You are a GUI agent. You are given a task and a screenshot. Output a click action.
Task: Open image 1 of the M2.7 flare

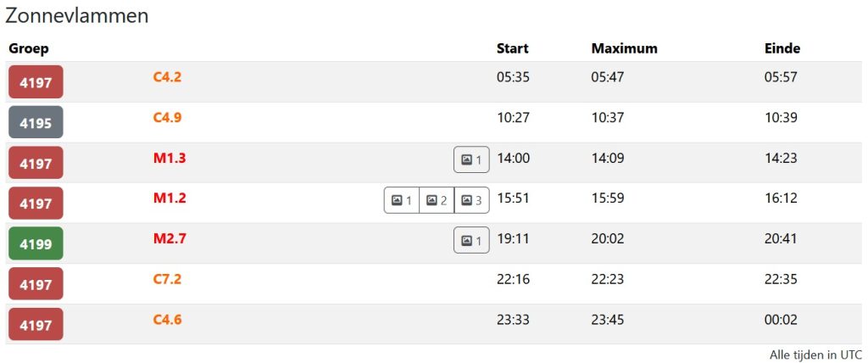pyautogui.click(x=471, y=241)
